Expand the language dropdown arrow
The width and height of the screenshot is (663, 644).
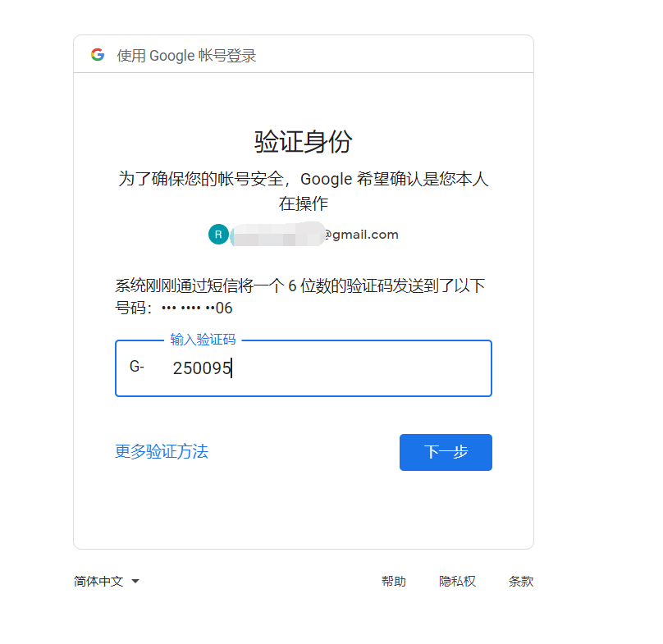[135, 582]
